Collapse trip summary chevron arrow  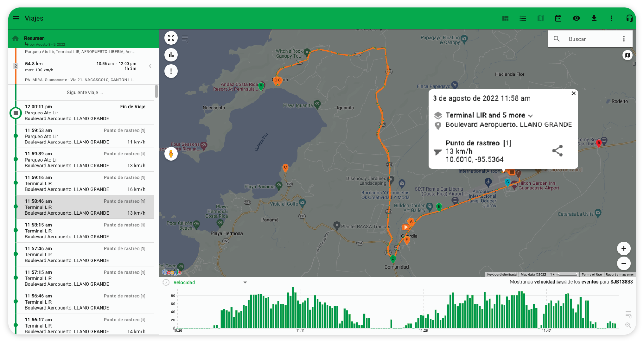click(x=150, y=66)
